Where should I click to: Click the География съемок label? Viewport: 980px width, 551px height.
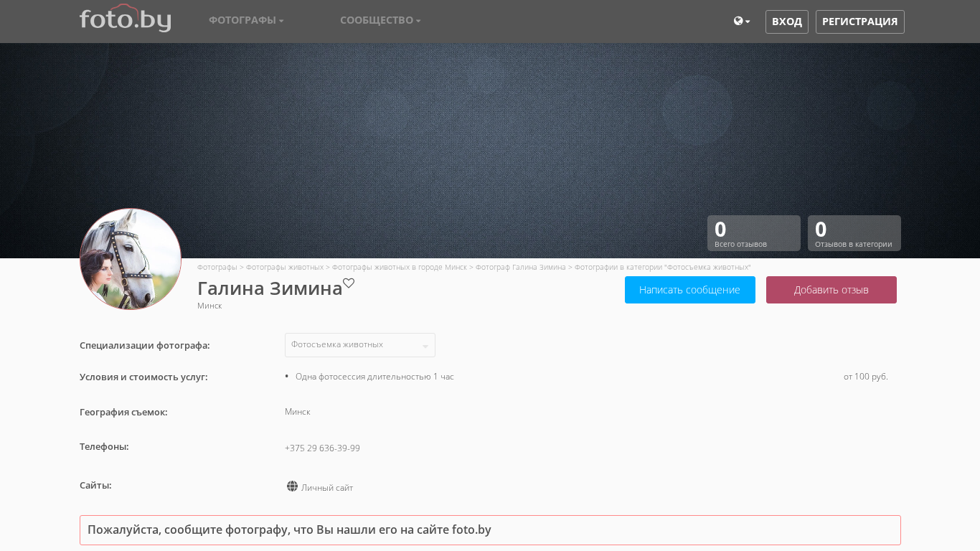point(123,412)
